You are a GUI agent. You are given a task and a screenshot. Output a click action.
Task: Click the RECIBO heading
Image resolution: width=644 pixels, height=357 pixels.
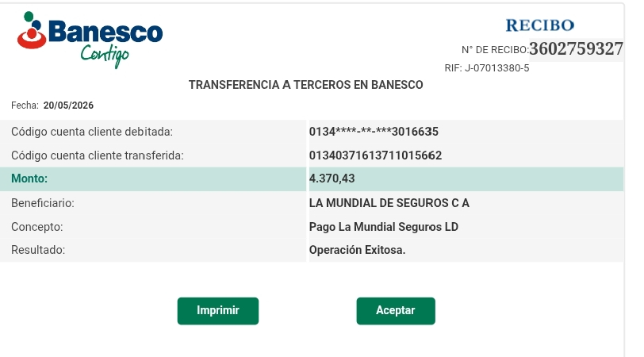click(x=539, y=25)
